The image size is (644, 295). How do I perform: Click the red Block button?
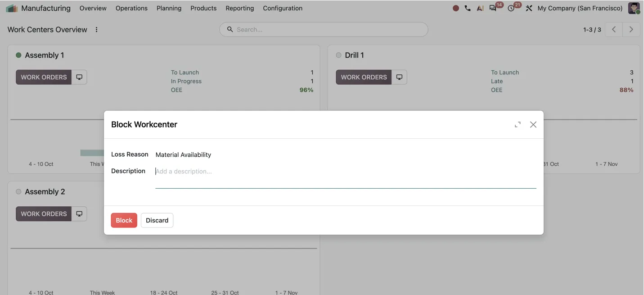(124, 220)
